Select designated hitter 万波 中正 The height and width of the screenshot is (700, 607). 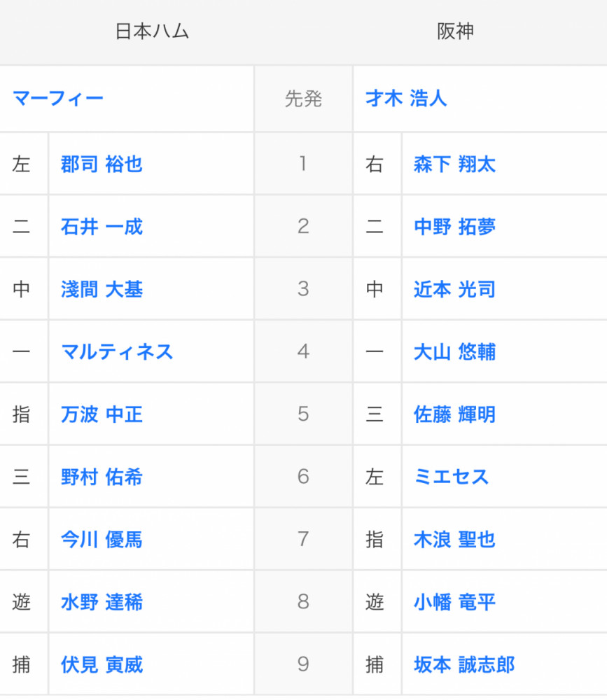coord(102,414)
